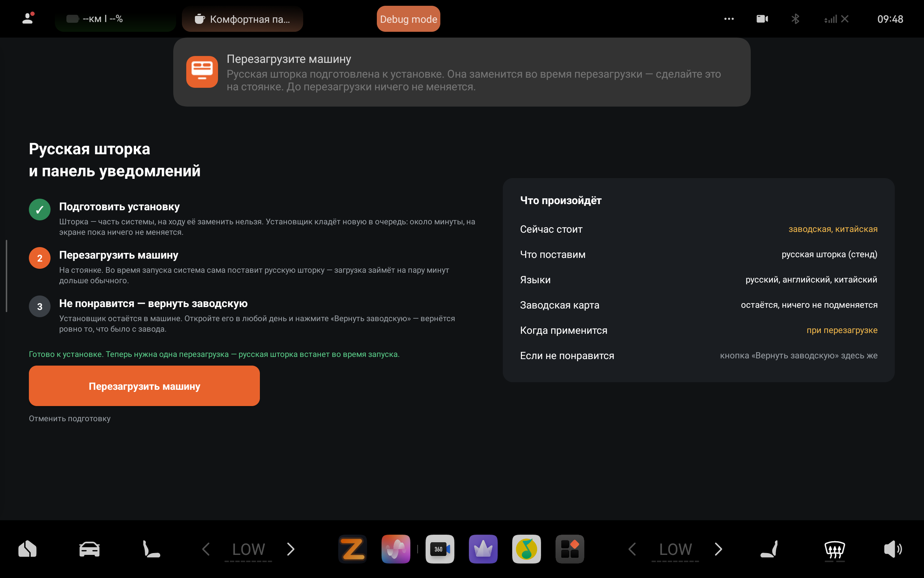Tap the right LOW temperature readout

[x=675, y=550]
